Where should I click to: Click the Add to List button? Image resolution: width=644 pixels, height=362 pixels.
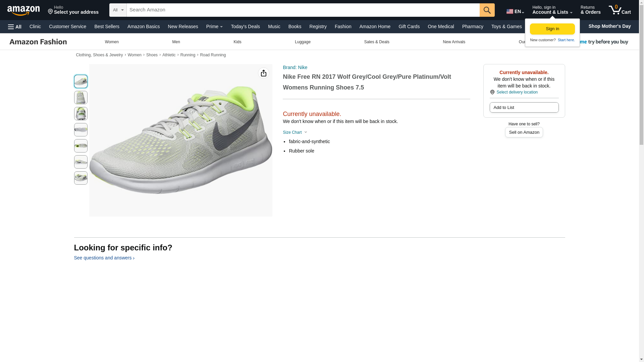[524, 108]
